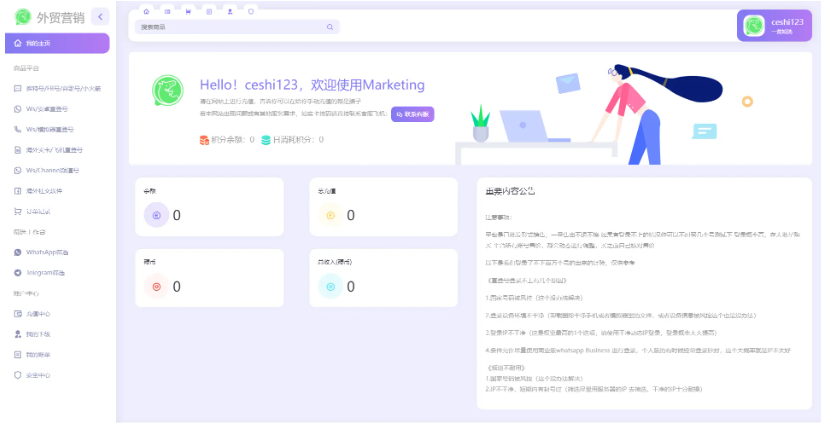Image resolution: width=821 pixels, height=423 pixels.
Task: Select the shield icon tab above search
Action: coord(251,11)
